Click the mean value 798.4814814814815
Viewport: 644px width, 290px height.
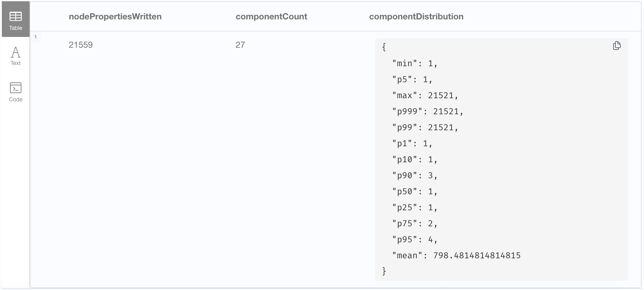477,256
